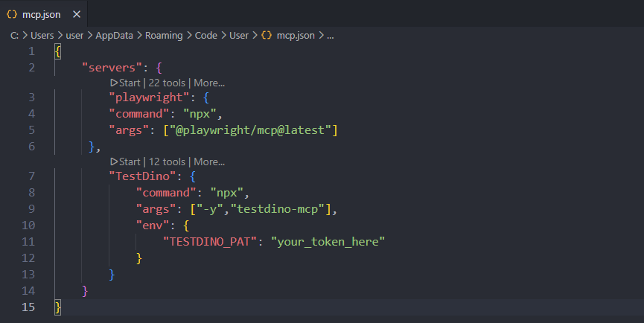Viewport: 644px width, 323px height.
Task: Start the playwright MCP server
Action: click(125, 83)
